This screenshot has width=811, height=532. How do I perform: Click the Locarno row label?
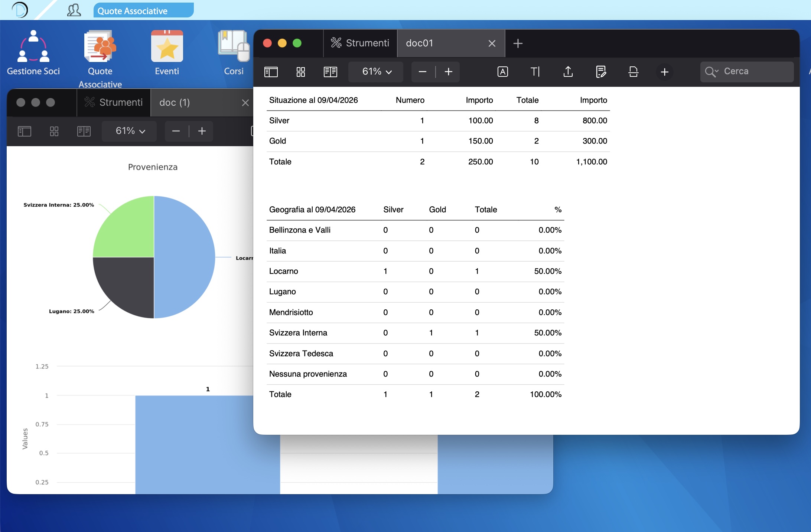284,271
